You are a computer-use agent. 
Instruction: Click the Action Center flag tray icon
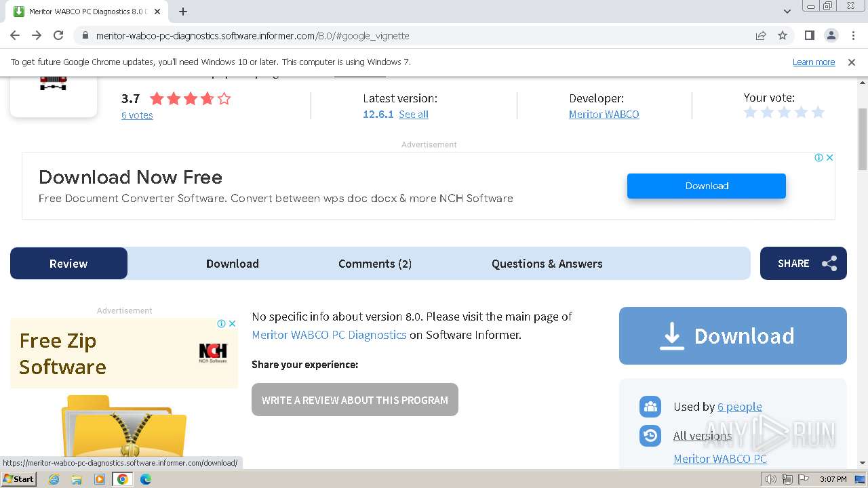(x=804, y=479)
